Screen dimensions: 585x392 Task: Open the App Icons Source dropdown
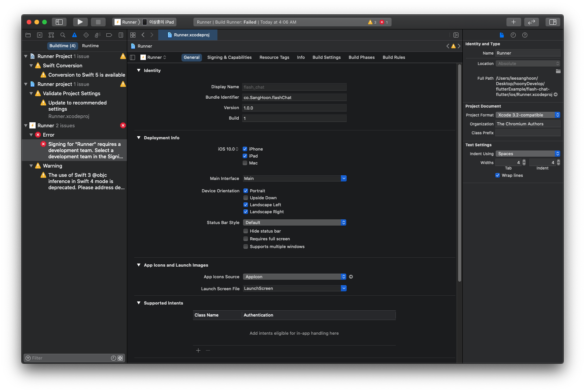coord(294,277)
